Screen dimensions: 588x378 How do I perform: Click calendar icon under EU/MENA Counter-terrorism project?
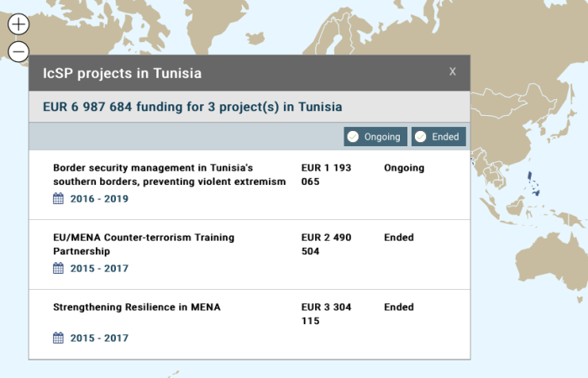tap(58, 269)
